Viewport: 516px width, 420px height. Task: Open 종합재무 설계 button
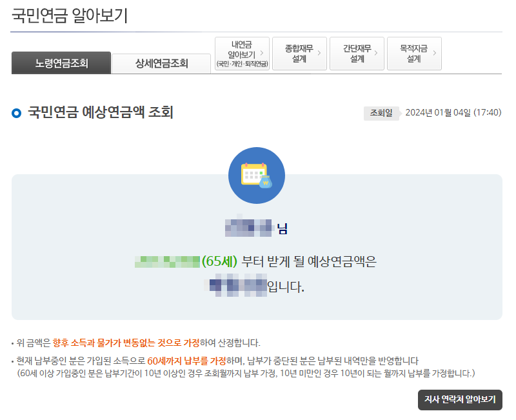[299, 54]
